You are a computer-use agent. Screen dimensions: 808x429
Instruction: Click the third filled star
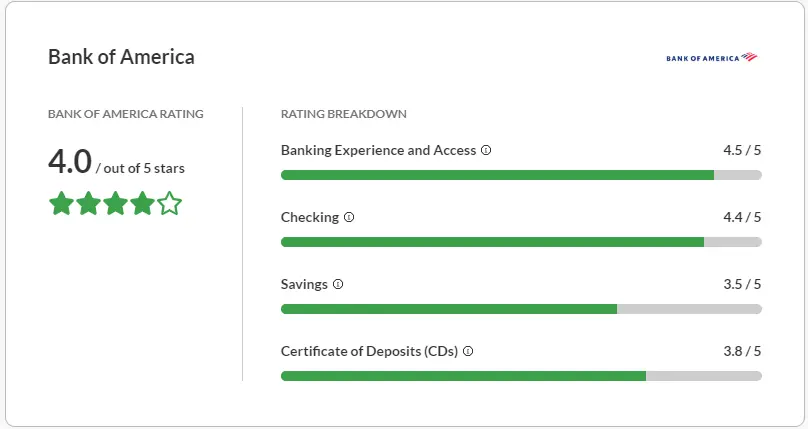click(x=115, y=203)
